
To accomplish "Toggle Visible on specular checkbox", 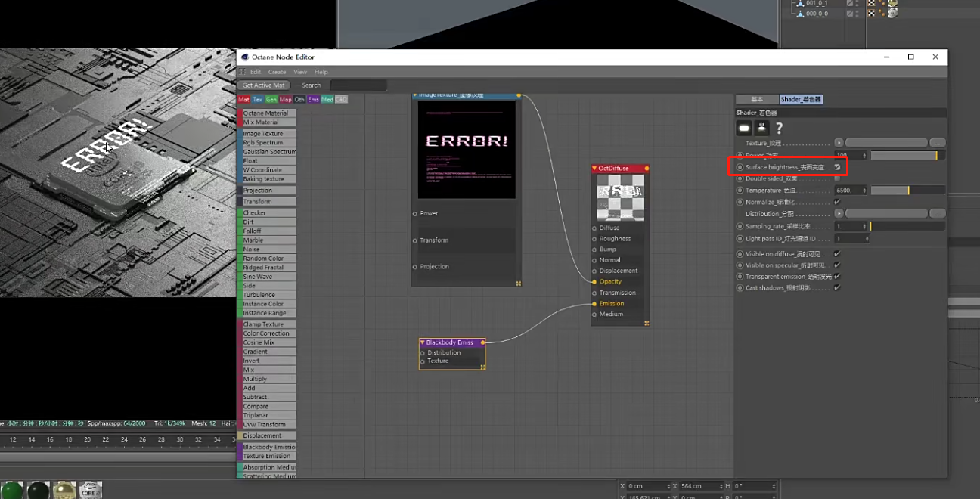I will click(837, 265).
